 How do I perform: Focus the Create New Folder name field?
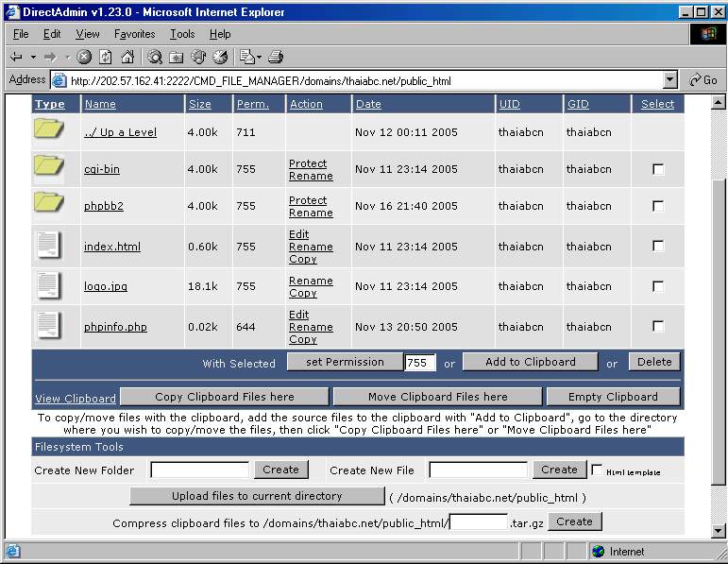click(x=199, y=470)
